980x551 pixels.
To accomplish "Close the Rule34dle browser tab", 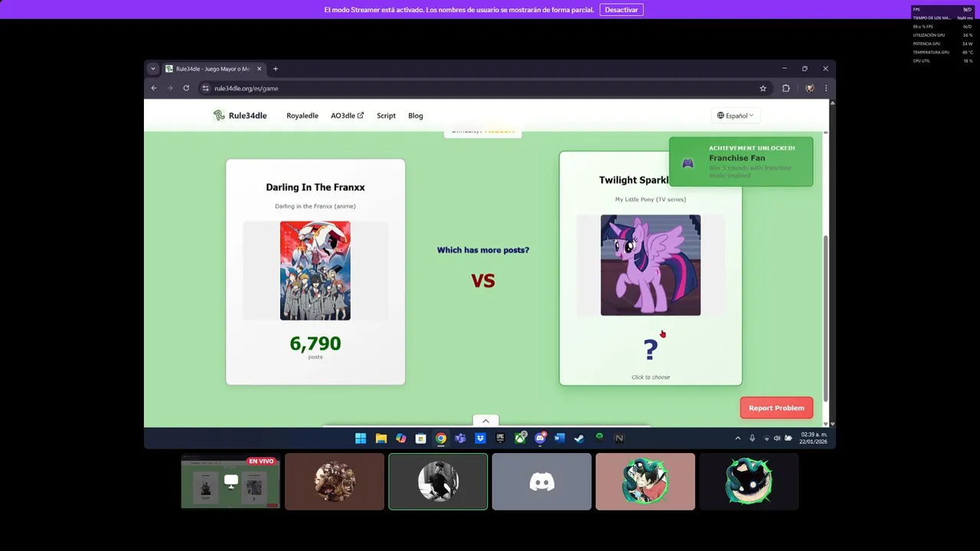I will tap(259, 69).
